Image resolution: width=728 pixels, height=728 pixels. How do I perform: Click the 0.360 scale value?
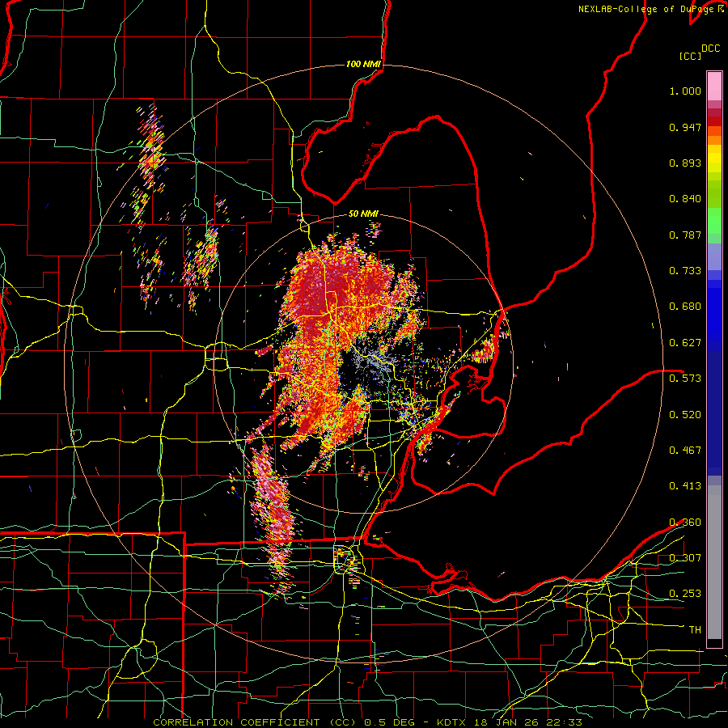coord(685,523)
